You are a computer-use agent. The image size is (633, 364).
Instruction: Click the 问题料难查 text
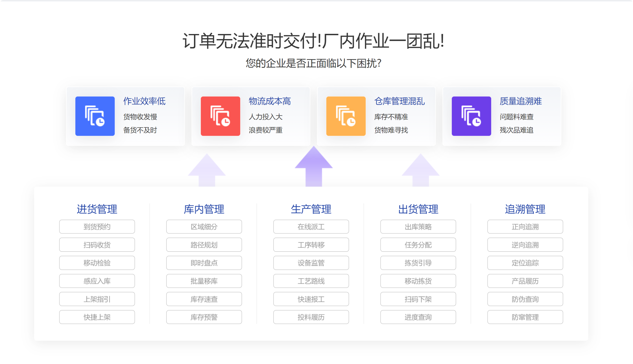[x=516, y=117]
